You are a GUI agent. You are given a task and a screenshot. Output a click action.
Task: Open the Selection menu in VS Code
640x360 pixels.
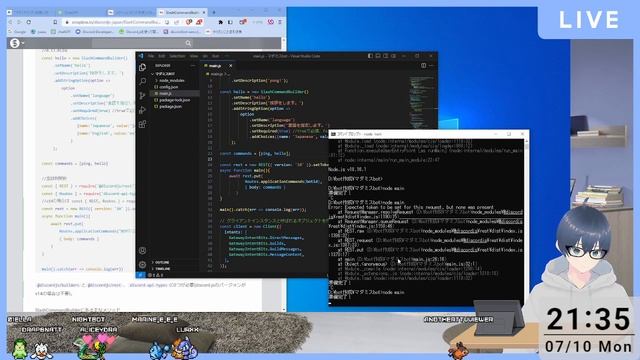[x=177, y=56]
